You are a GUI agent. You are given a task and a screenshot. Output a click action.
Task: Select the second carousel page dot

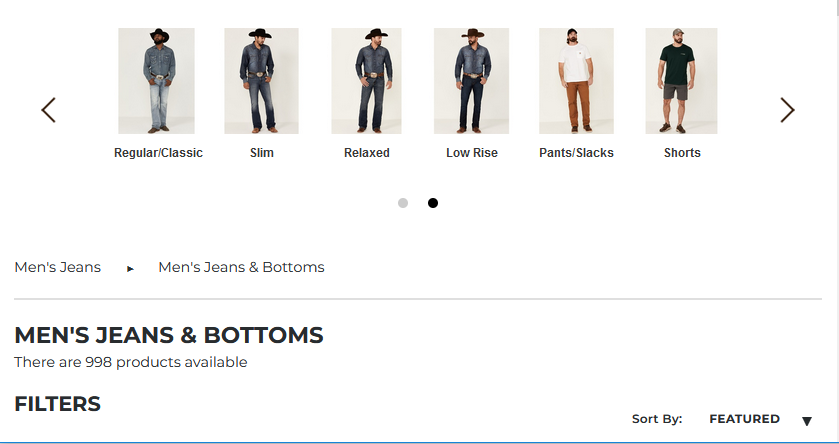(x=433, y=203)
